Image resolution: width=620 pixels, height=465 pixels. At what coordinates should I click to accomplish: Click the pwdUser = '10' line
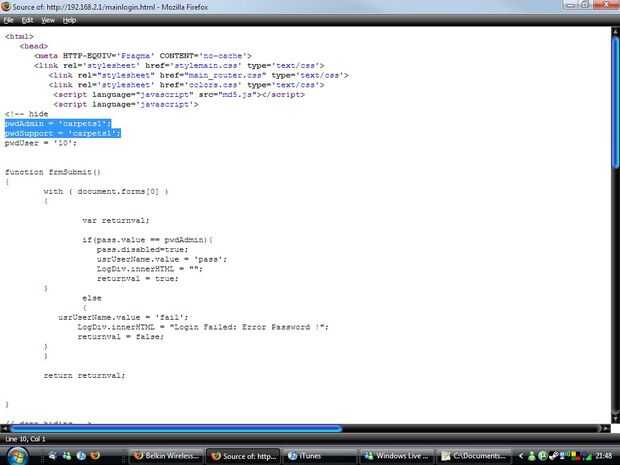pyautogui.click(x=41, y=143)
